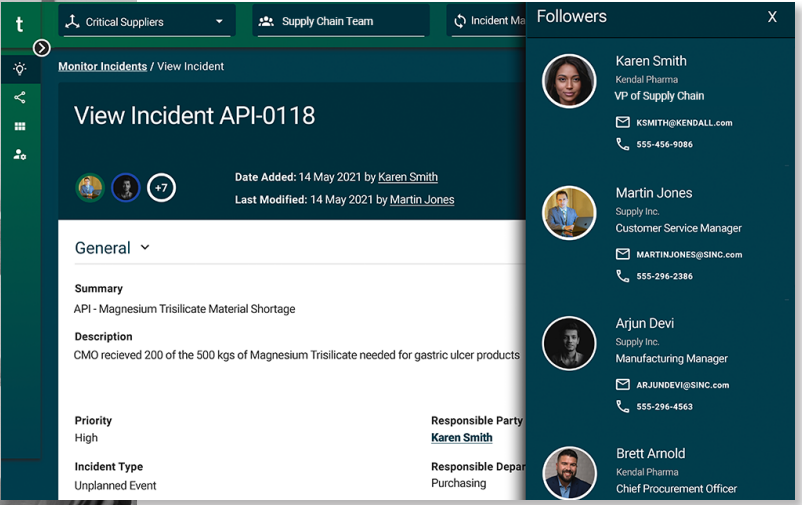Click the second dark follower avatar in the incident header
The image size is (802, 505).
(x=126, y=188)
